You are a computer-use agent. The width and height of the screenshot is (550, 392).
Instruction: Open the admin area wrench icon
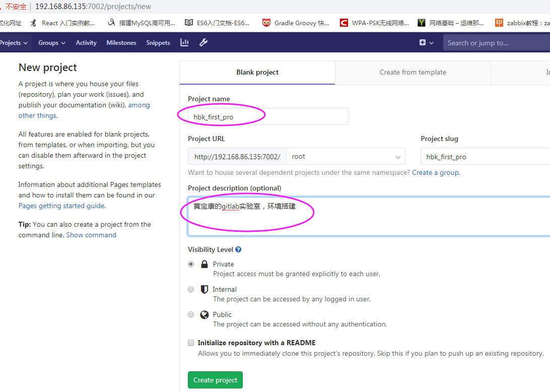click(203, 42)
